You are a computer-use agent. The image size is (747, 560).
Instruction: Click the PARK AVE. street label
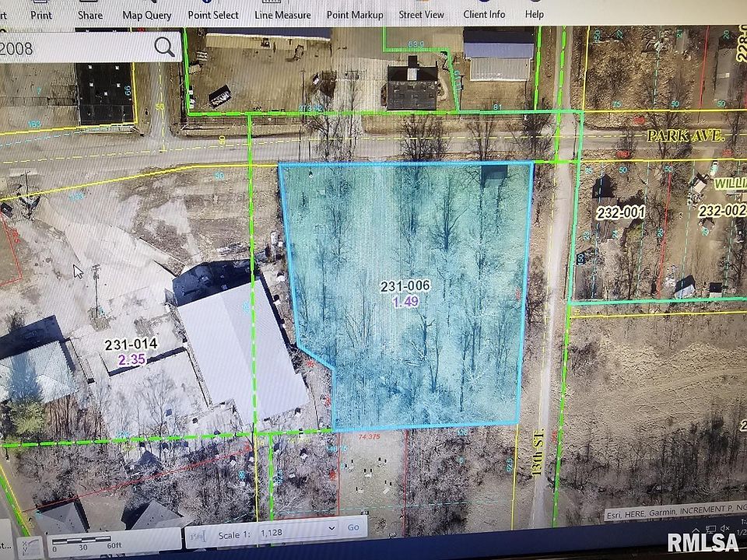click(x=686, y=135)
